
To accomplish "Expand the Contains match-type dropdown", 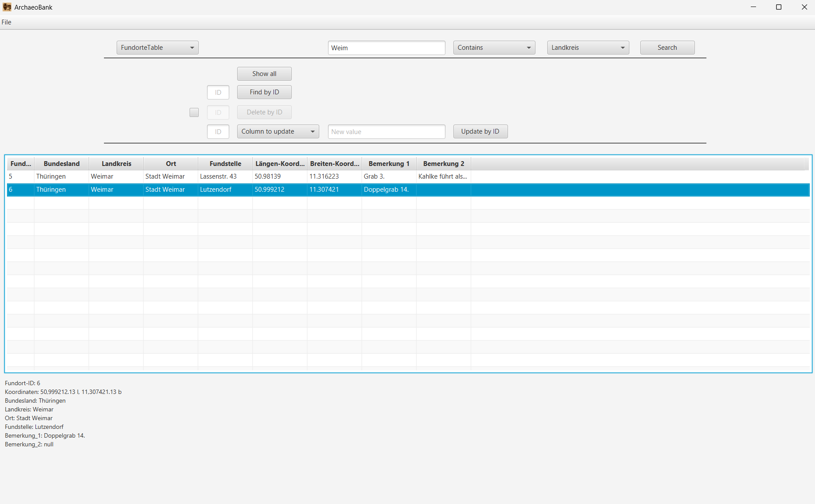I will [x=494, y=48].
